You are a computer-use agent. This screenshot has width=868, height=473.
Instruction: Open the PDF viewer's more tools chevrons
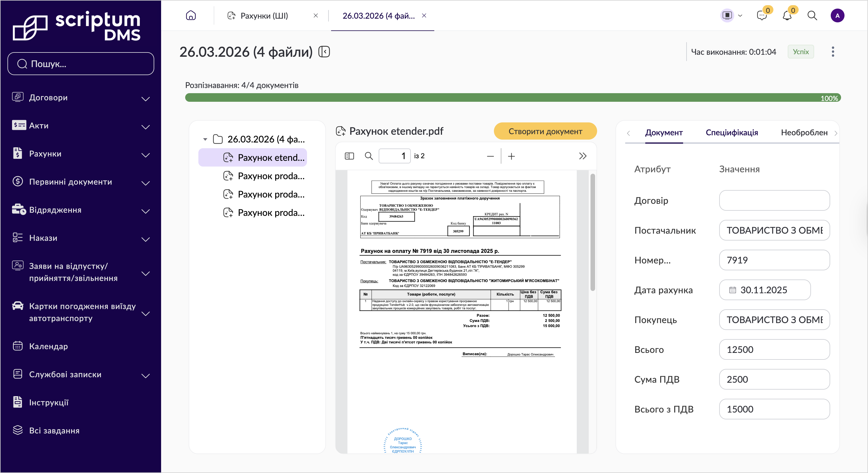point(582,156)
